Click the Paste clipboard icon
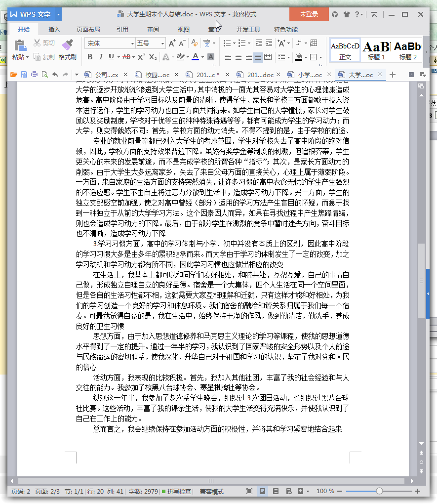Screen dimensions: 437x504 21,45
